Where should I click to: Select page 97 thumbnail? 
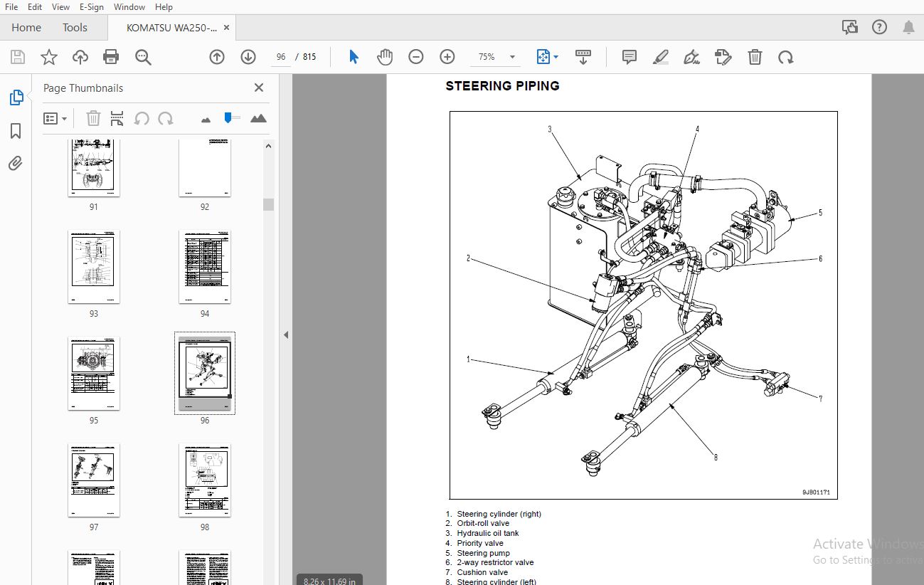coord(94,480)
